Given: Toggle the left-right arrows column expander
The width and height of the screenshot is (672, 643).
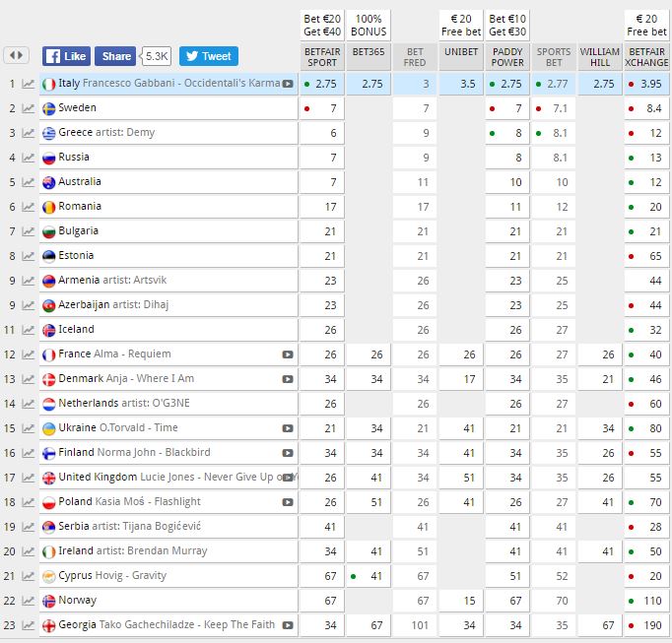Looking at the screenshot, I should 17,56.
